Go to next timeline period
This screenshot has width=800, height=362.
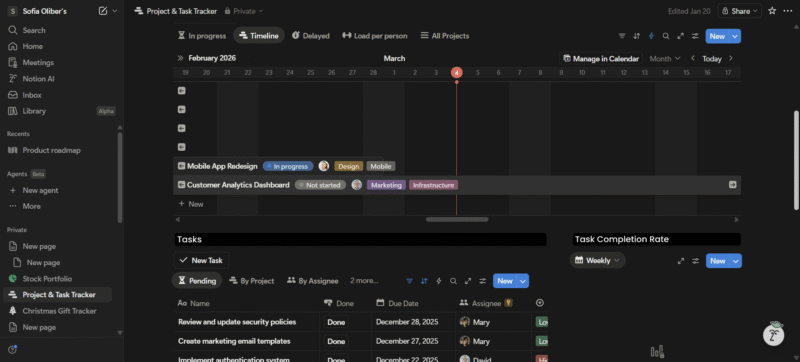pyautogui.click(x=731, y=58)
